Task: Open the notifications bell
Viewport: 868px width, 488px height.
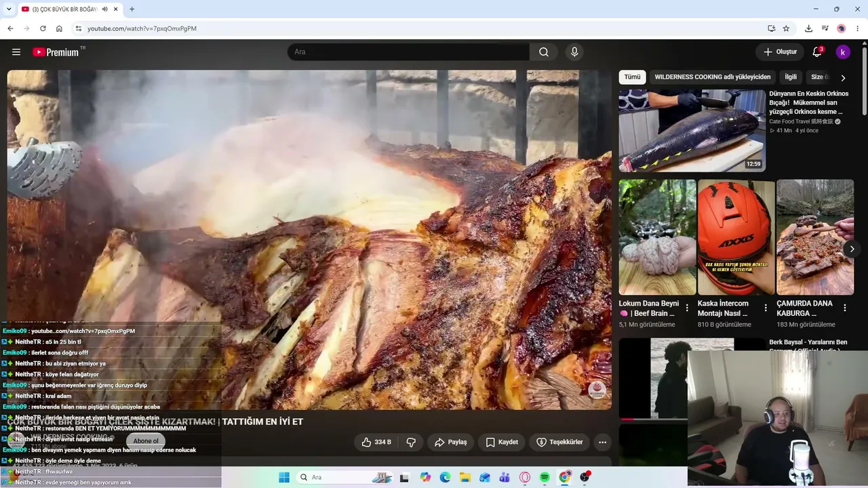Action: [817, 52]
